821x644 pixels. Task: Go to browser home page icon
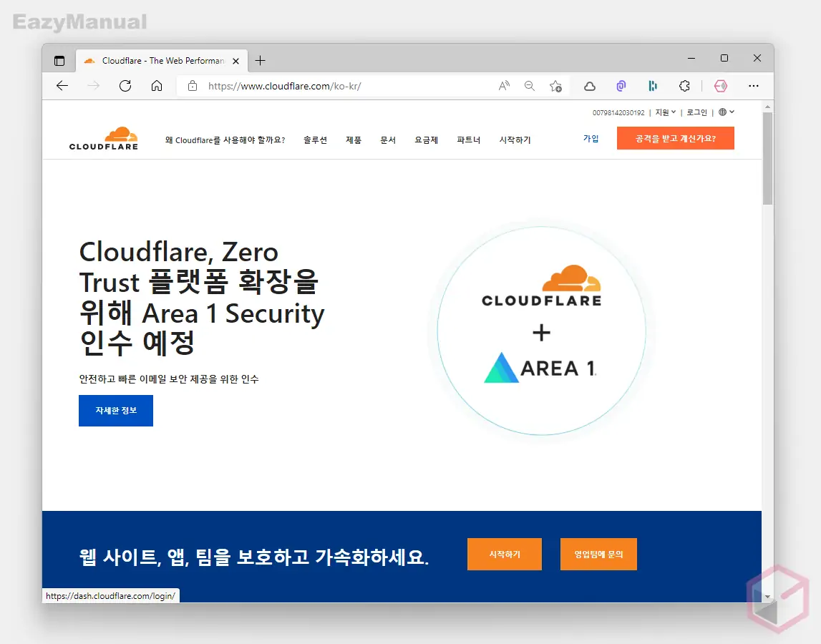[x=157, y=86]
